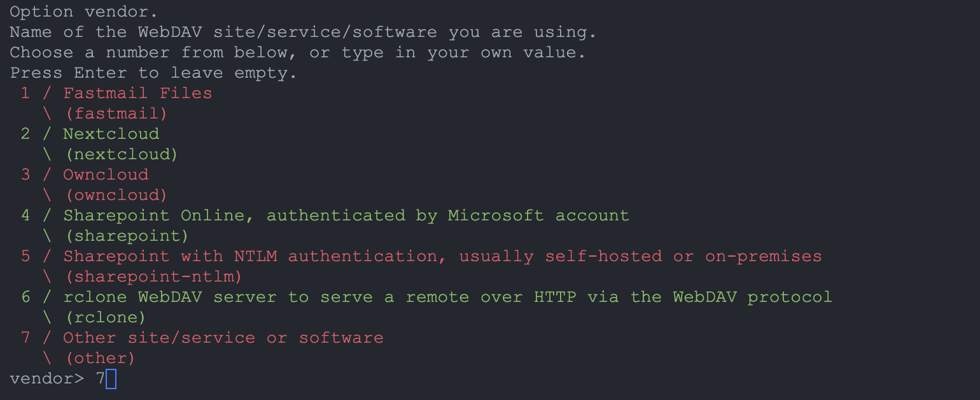Select the "Fastmail Files" option text

coord(137,93)
